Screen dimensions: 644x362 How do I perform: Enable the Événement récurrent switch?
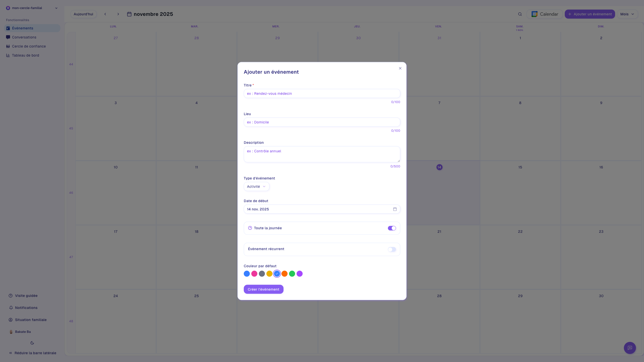point(392,249)
